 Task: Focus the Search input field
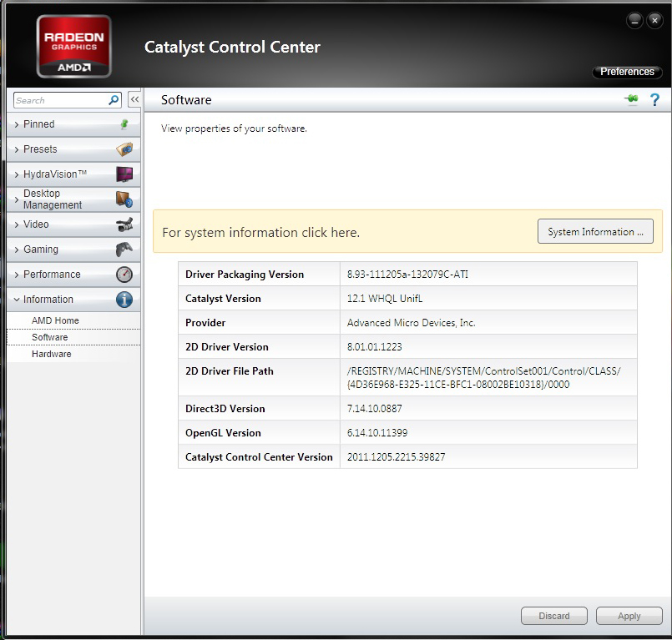tap(60, 100)
